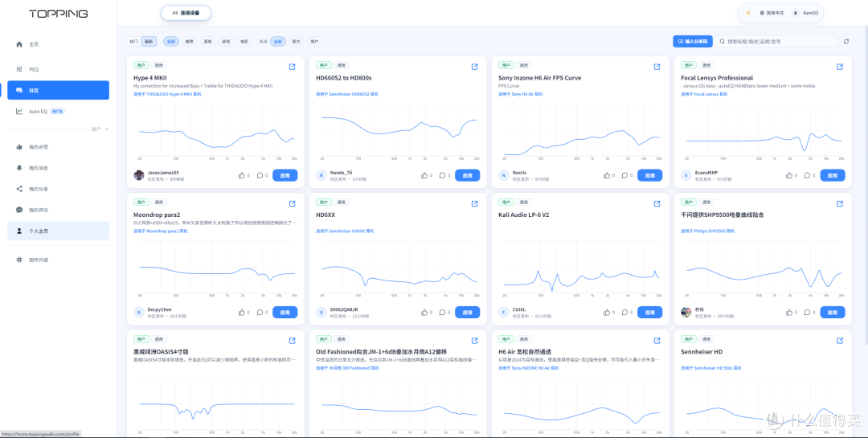Open the 简体中文 language selector

(x=772, y=13)
